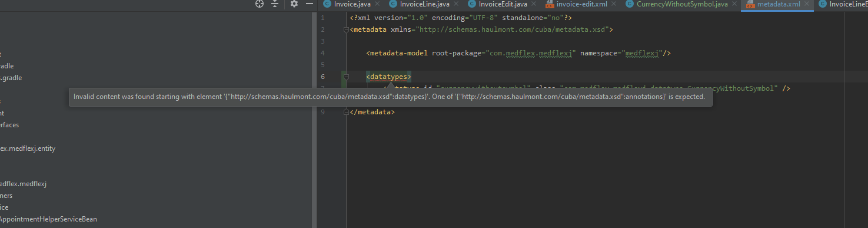Select the medflexj.entity package in tree
The image size is (868, 228).
tap(28, 148)
